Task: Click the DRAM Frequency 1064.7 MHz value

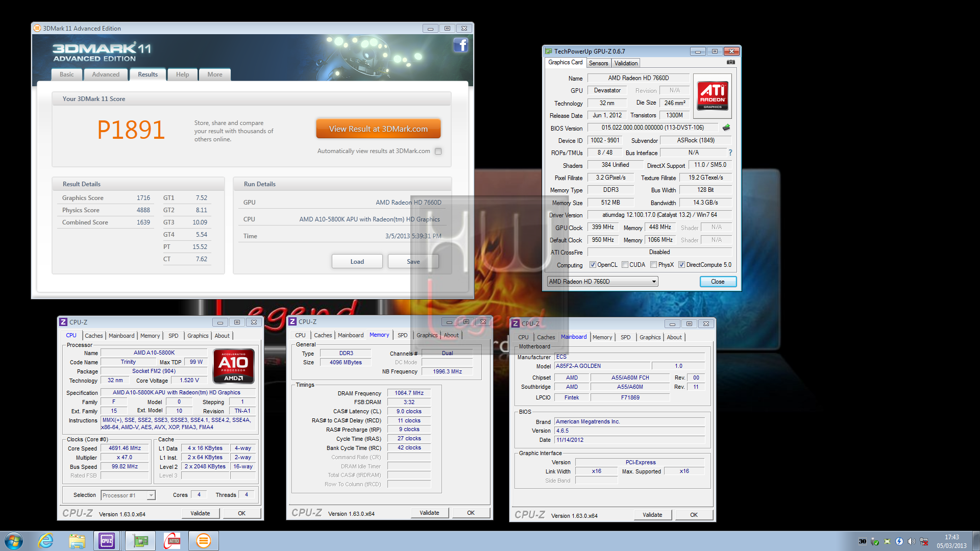Action: [409, 393]
